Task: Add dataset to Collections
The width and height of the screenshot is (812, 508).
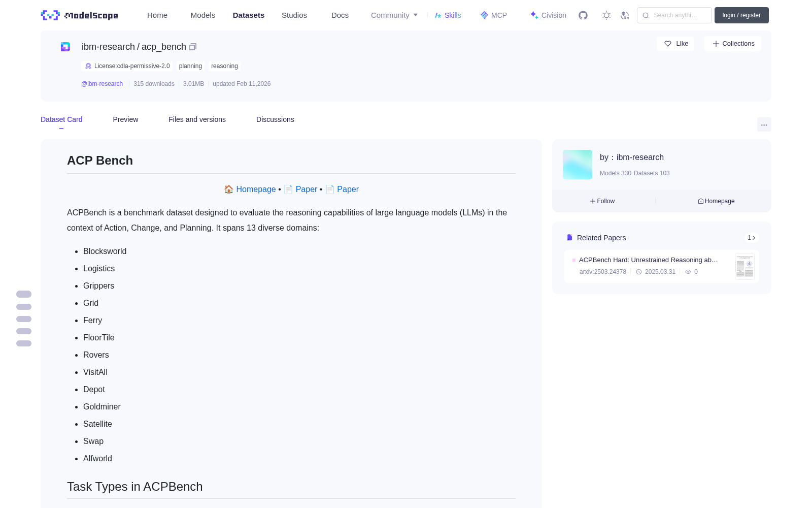Action: (733, 44)
